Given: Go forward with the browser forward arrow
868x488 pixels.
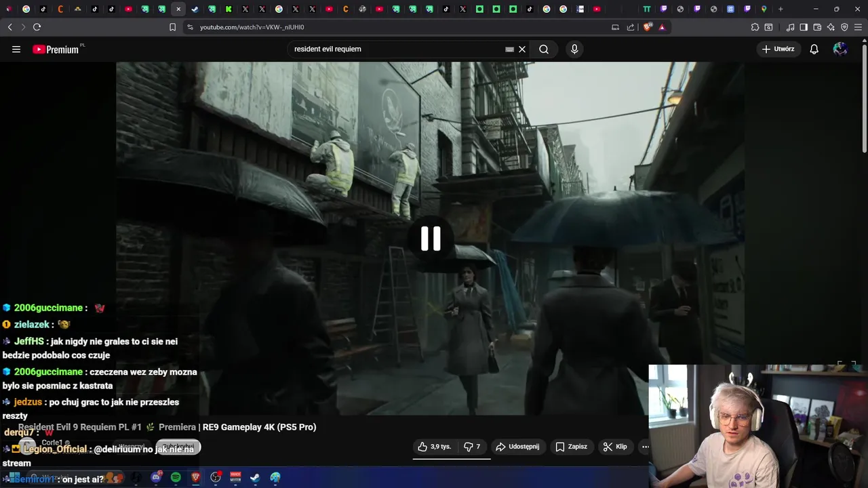Looking at the screenshot, I should pos(23,27).
